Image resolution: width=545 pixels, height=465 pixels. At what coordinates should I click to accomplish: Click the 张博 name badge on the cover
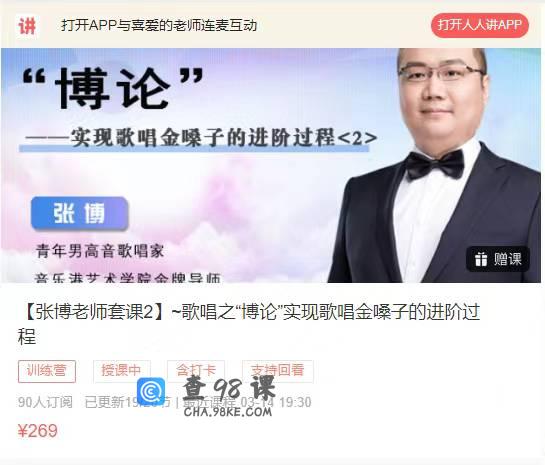click(80, 213)
